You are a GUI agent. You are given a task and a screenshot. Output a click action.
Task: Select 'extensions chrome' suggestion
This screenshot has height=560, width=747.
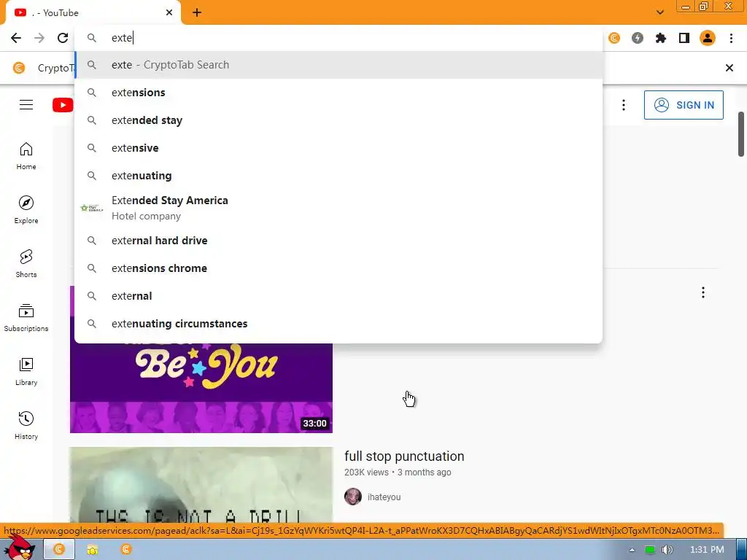point(338,268)
